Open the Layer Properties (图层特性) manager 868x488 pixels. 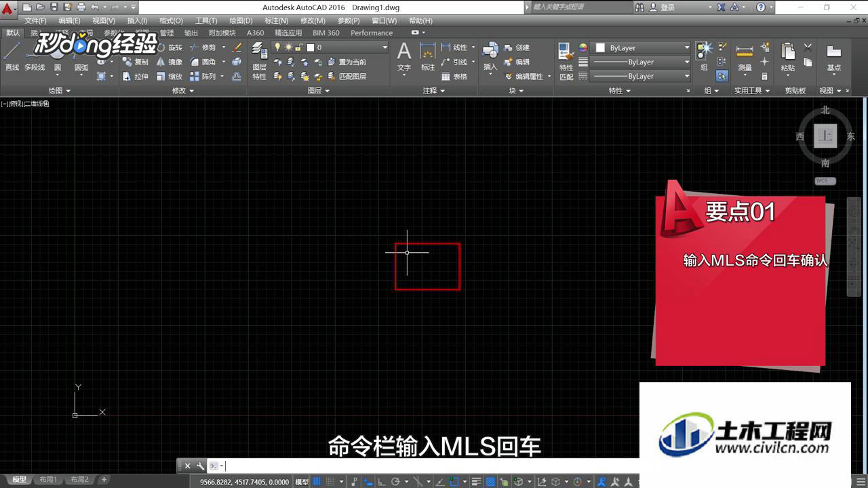(260, 61)
